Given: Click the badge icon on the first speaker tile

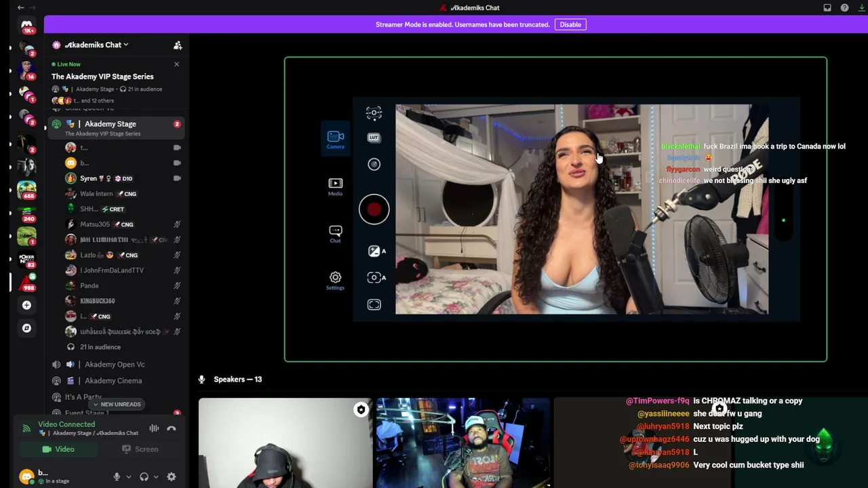Looking at the screenshot, I should point(361,409).
